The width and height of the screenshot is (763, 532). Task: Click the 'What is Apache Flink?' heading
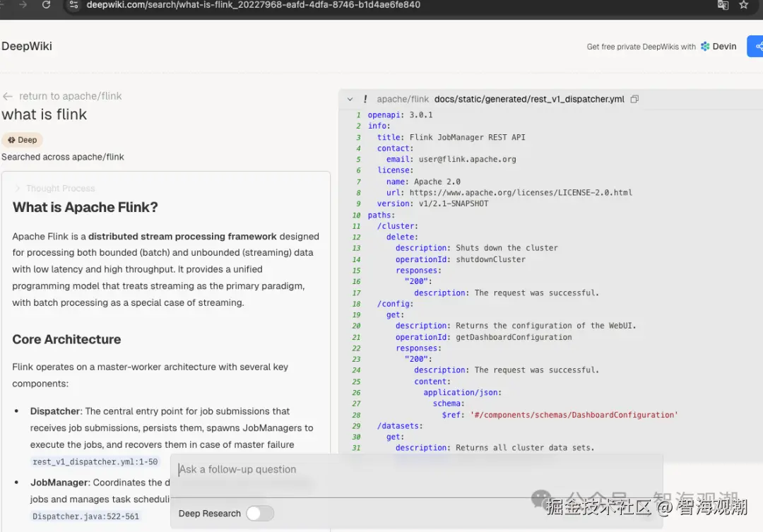click(x=85, y=207)
